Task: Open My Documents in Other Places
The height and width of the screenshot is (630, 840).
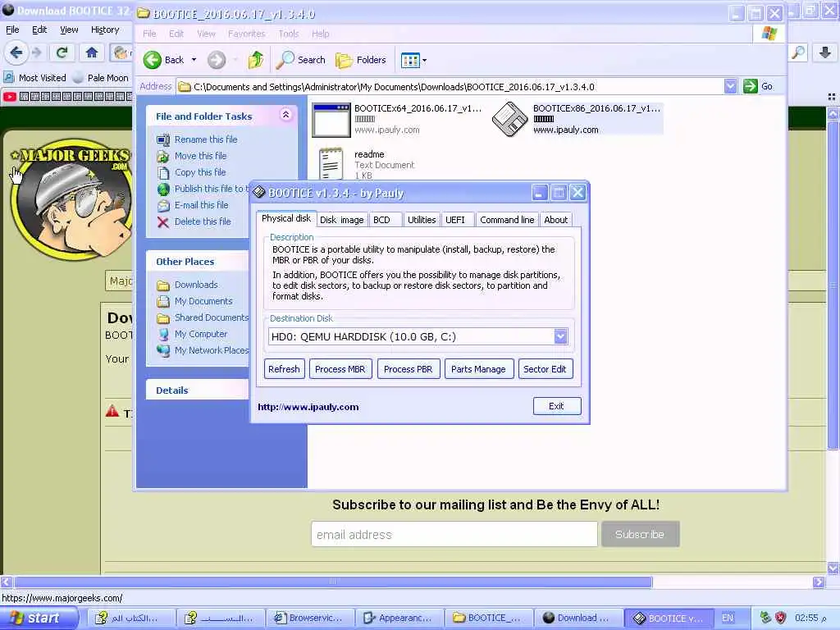Action: point(203,302)
